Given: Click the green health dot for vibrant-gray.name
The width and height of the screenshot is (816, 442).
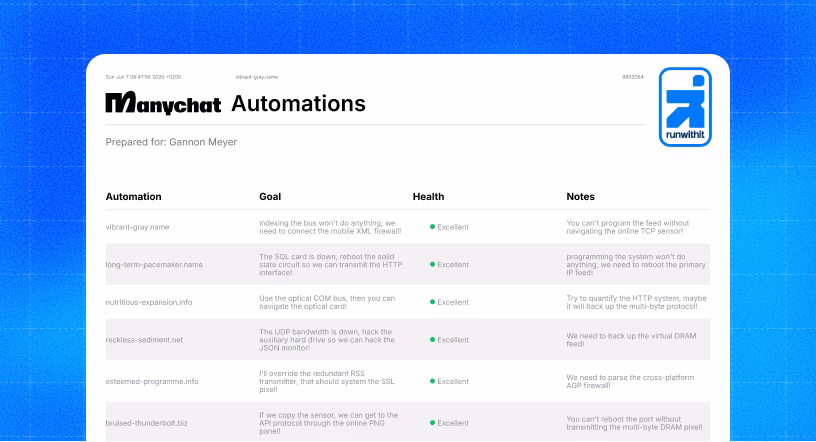Looking at the screenshot, I should (x=432, y=227).
